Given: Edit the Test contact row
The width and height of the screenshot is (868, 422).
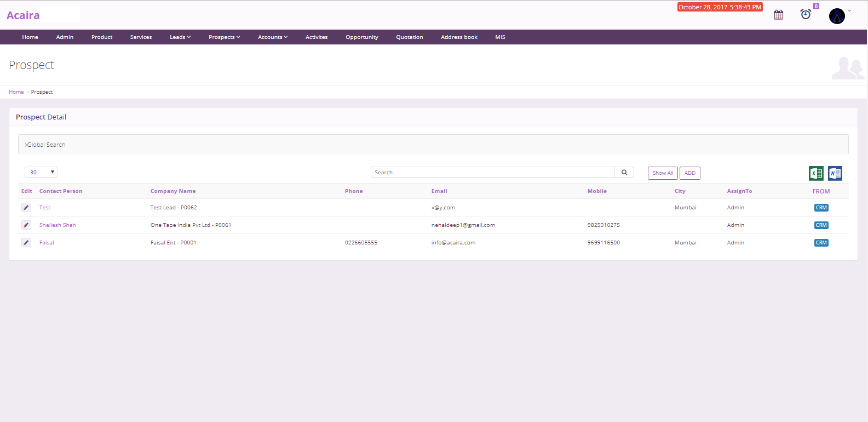Looking at the screenshot, I should [26, 208].
